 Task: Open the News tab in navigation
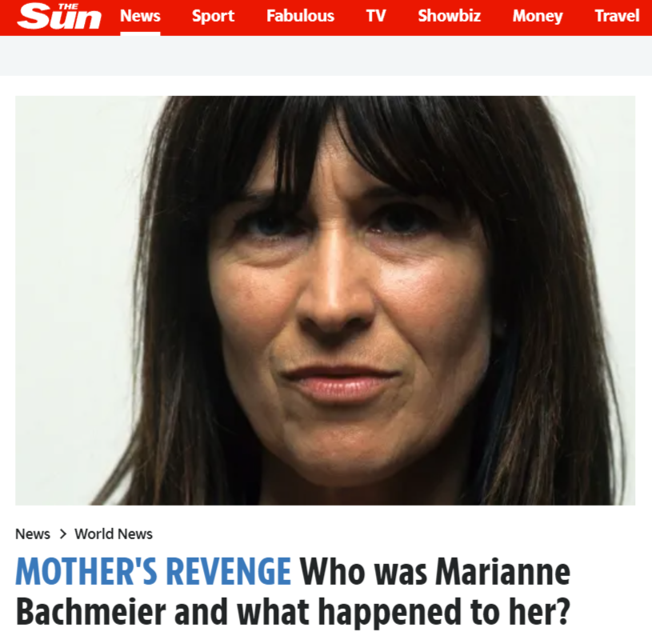[140, 16]
